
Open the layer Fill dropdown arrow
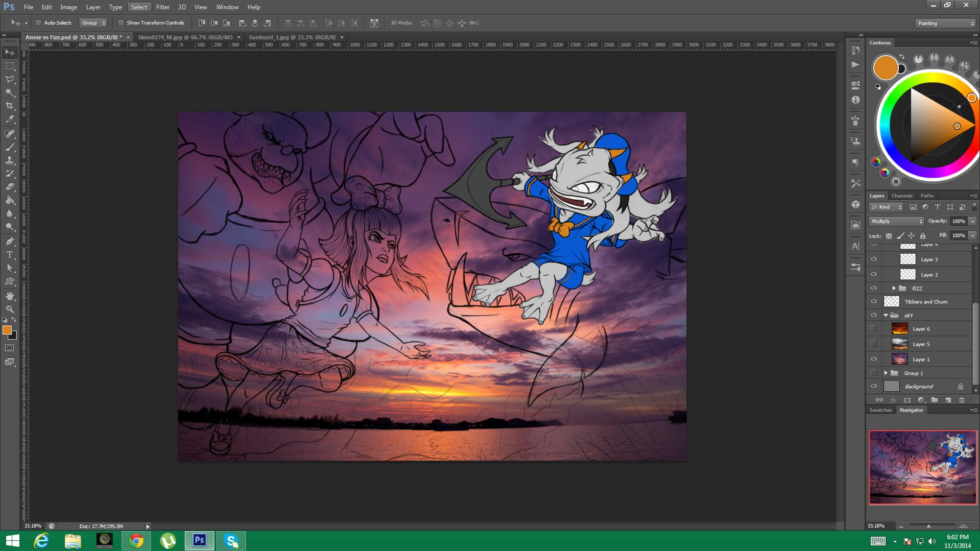coord(972,236)
